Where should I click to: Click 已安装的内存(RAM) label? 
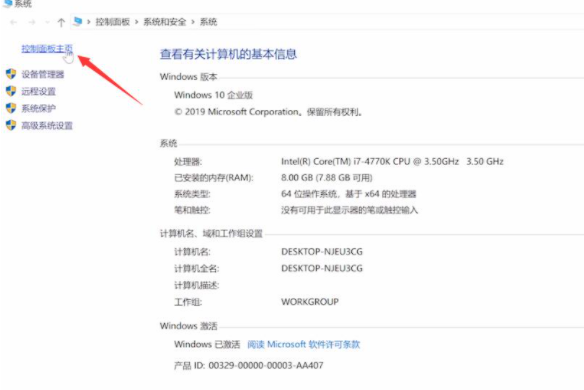[213, 178]
